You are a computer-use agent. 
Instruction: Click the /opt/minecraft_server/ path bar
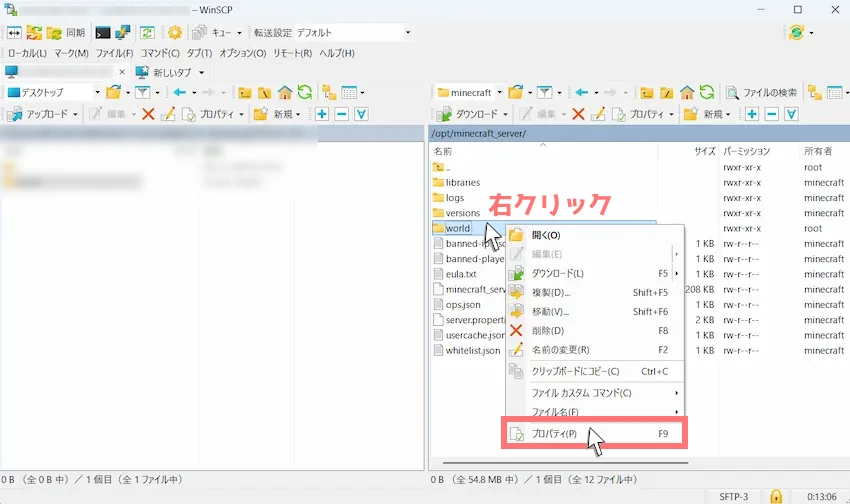click(x=640, y=133)
